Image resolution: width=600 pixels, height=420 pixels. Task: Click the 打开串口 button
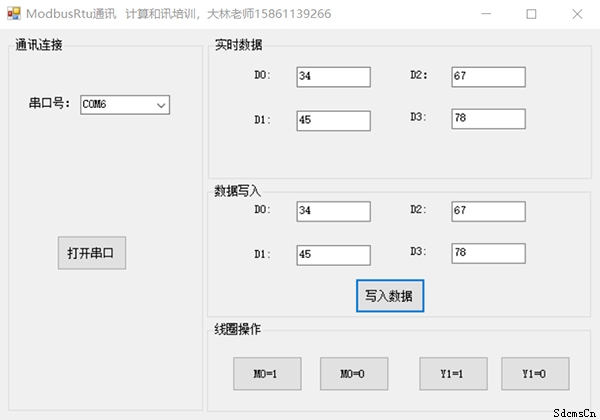click(92, 253)
